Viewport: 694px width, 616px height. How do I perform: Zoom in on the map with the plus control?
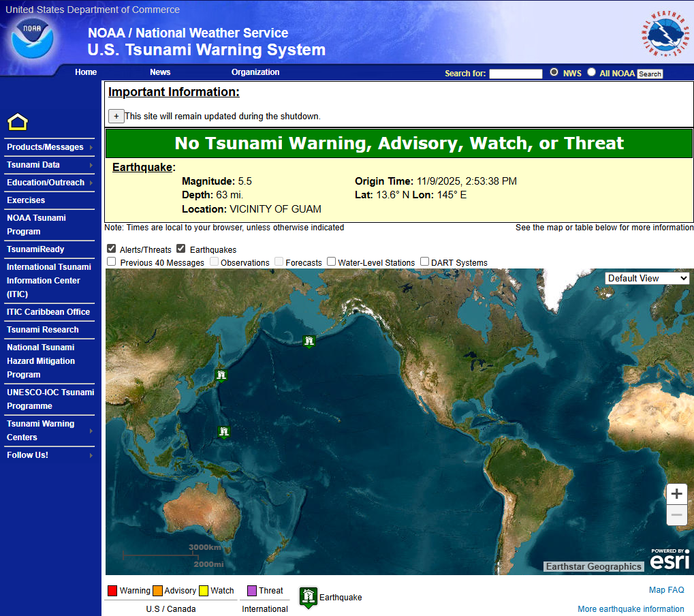tap(676, 493)
